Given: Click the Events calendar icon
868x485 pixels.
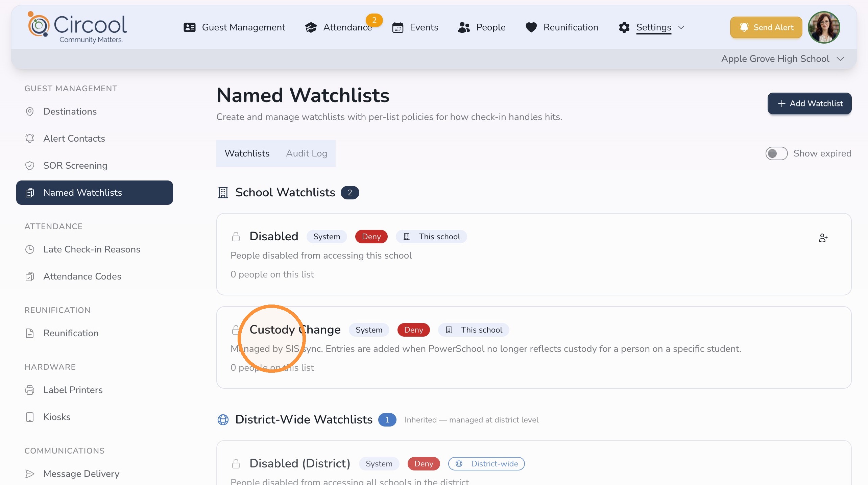Looking at the screenshot, I should (398, 27).
